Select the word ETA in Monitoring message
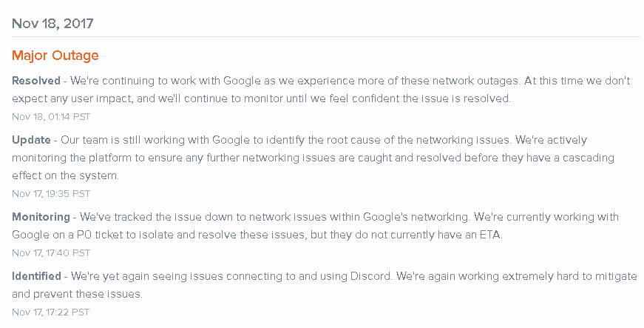Image resolution: width=644 pixels, height=328 pixels. pyautogui.click(x=490, y=235)
